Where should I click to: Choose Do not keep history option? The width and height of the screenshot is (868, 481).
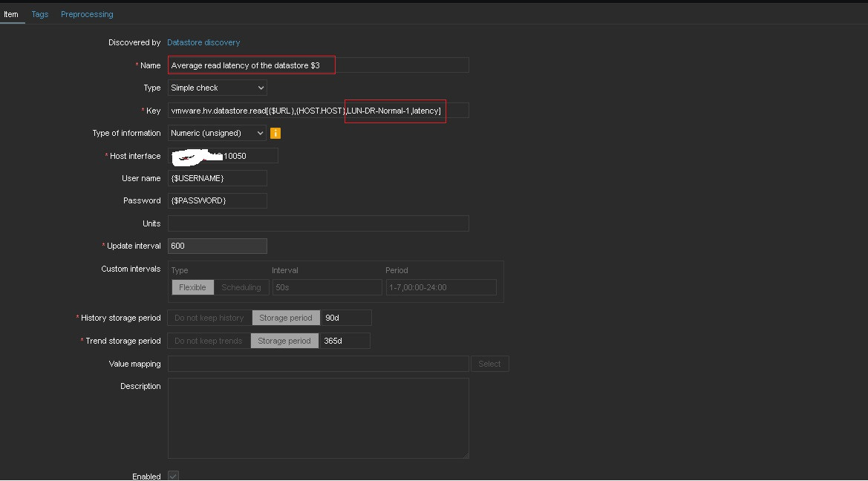tap(209, 318)
